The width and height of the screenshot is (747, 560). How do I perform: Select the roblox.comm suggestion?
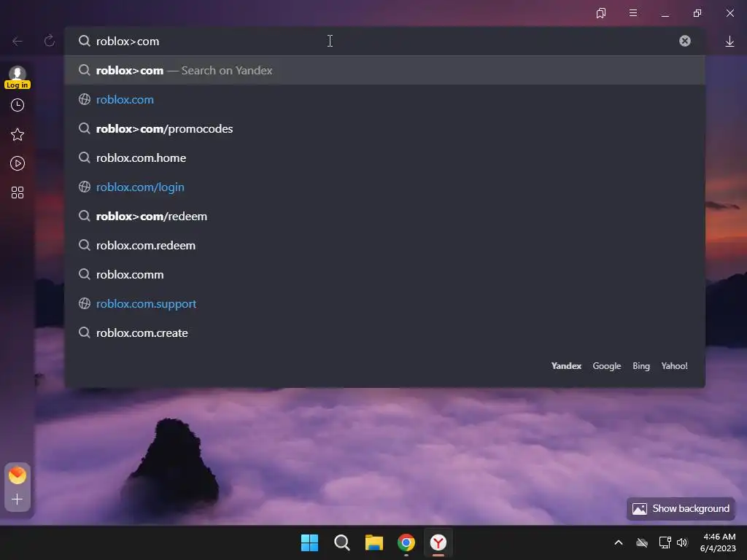[x=385, y=274]
